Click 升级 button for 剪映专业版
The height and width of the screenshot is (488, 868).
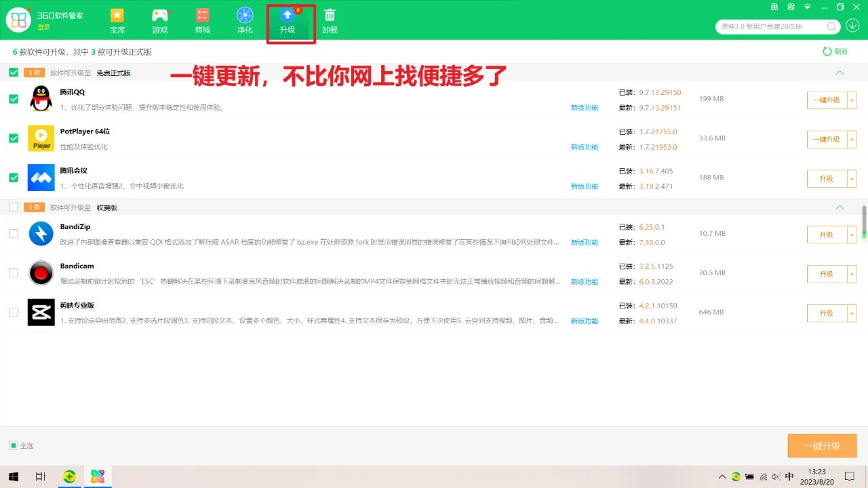827,314
